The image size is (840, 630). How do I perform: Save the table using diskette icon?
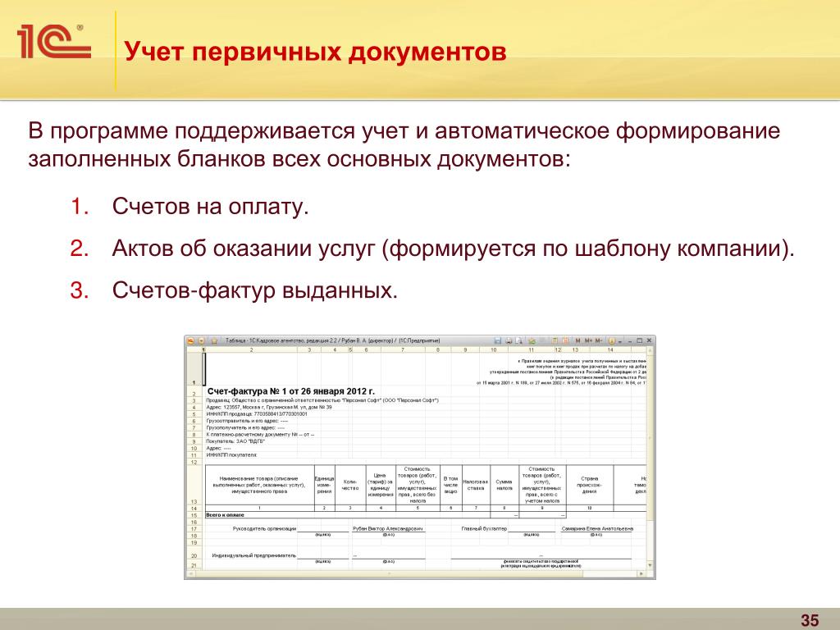[x=497, y=340]
